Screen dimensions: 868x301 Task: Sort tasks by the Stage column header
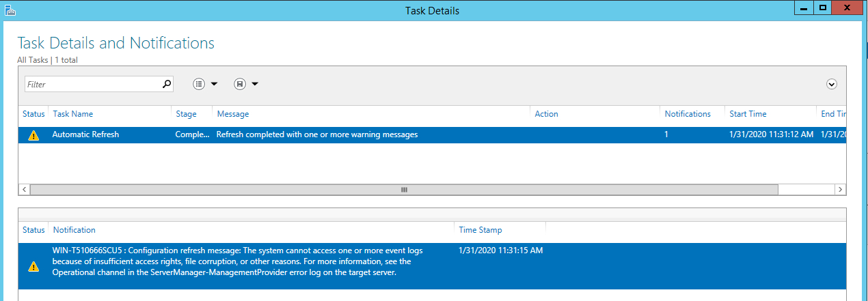tap(186, 114)
